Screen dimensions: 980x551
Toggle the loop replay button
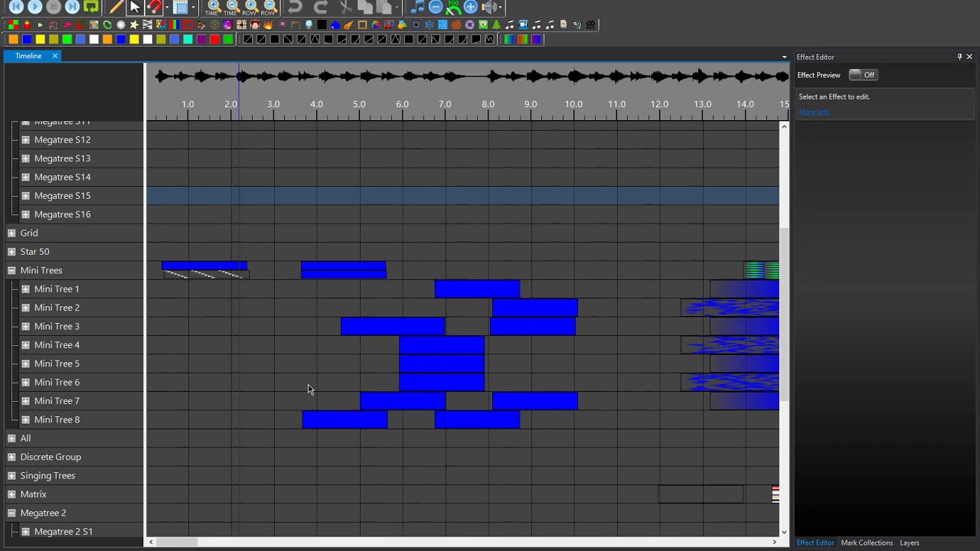90,7
